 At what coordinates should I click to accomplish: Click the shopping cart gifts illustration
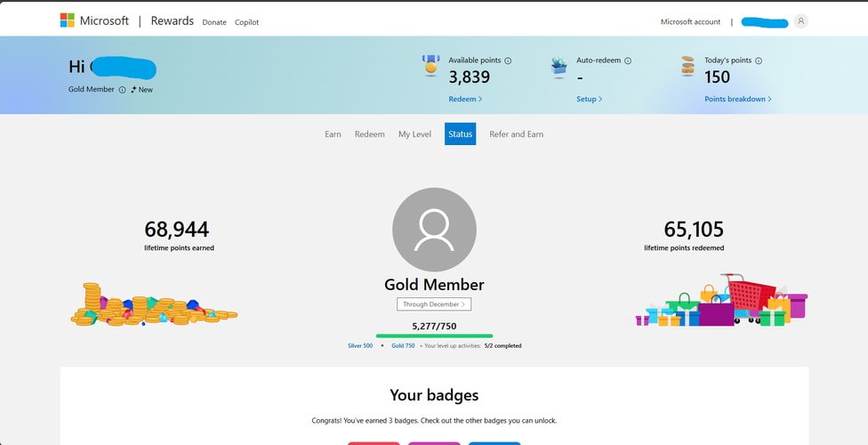(721, 300)
